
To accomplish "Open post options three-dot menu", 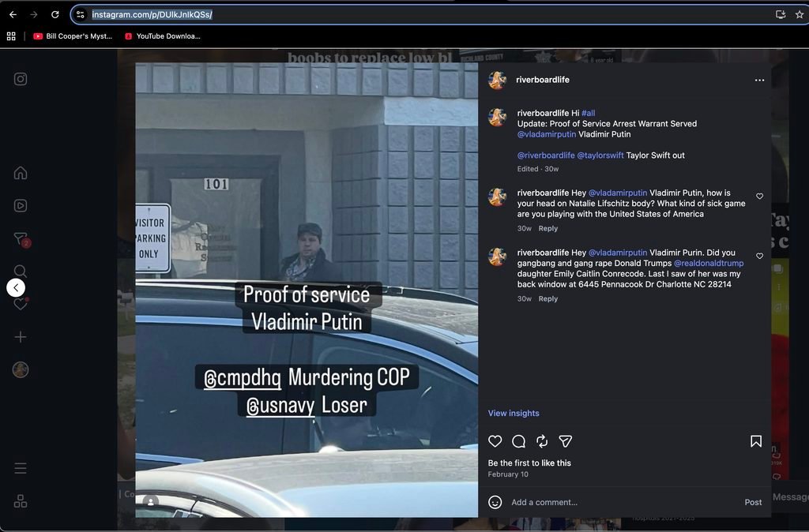I will pos(759,80).
